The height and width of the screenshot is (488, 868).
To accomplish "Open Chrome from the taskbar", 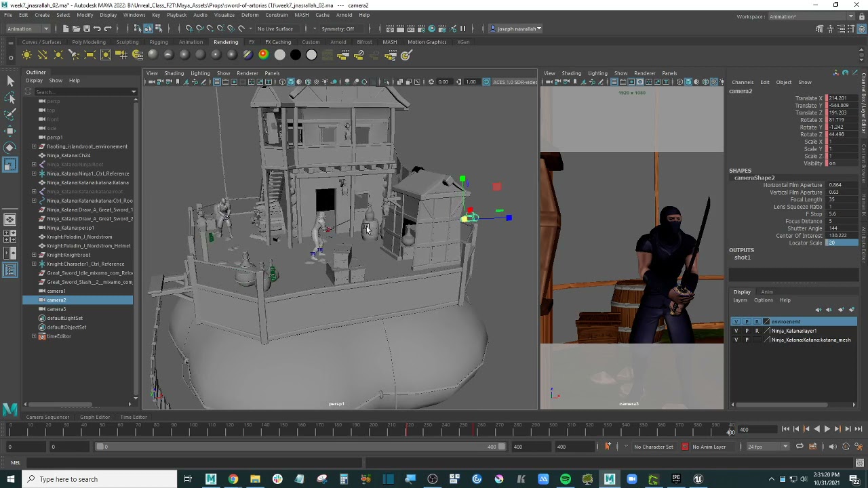I will tap(233, 479).
